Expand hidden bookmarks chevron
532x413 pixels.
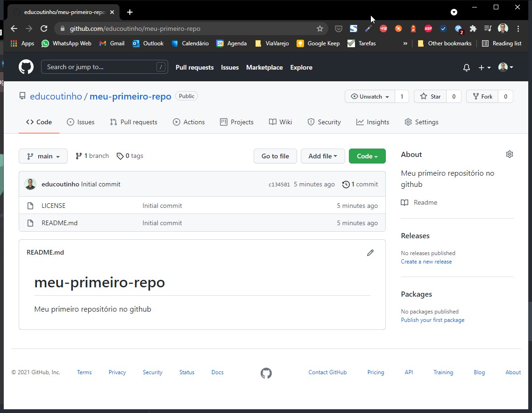(x=405, y=43)
